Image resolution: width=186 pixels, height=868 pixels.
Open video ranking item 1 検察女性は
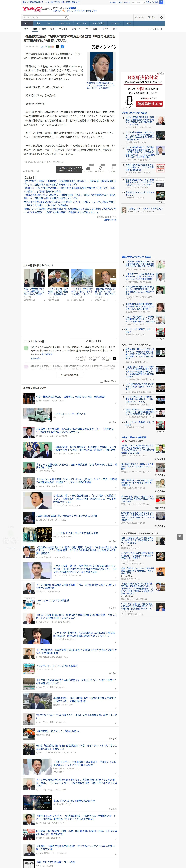pos(140,354)
